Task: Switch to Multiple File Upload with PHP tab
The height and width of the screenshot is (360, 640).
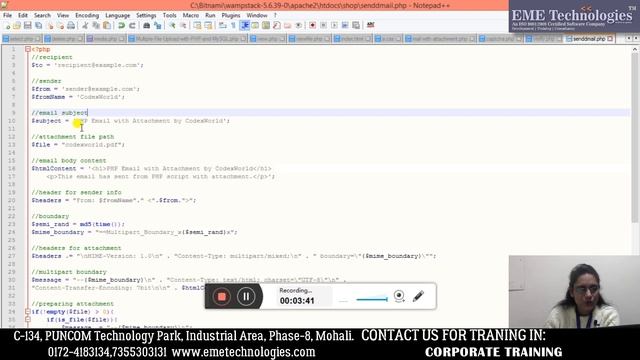Action: [x=187, y=39]
